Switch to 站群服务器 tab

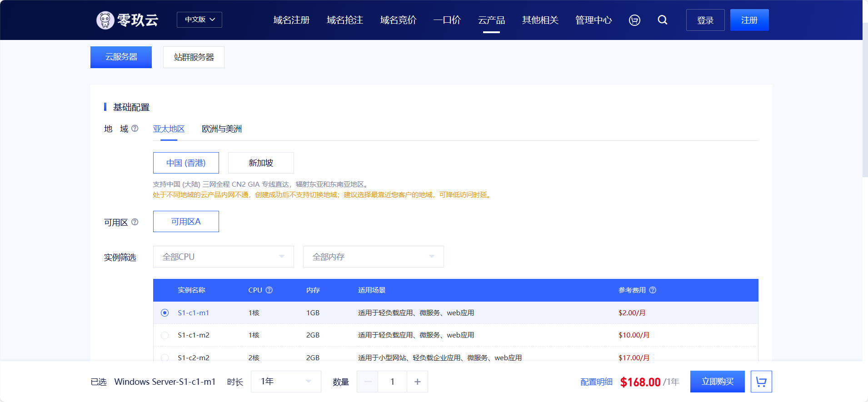coord(194,57)
